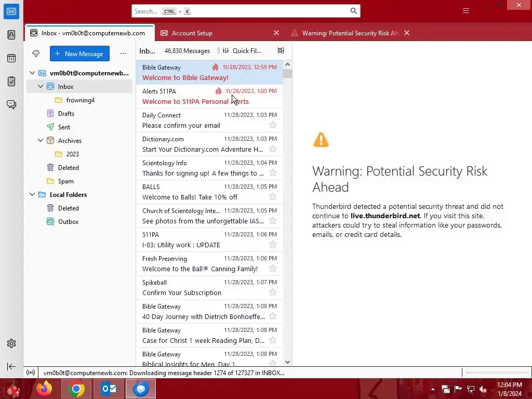Click the search magnifier icon

pyautogui.click(x=353, y=11)
